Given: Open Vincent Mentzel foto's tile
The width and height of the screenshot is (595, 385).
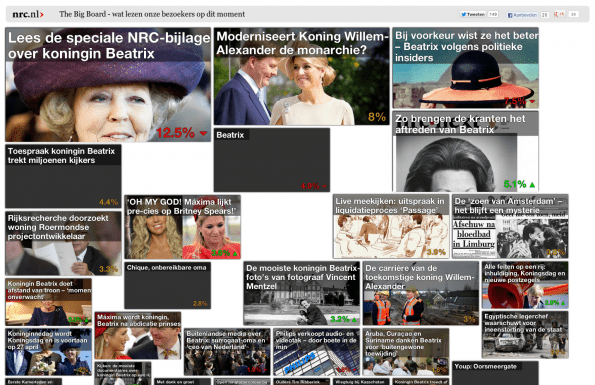Looking at the screenshot, I should [x=302, y=293].
